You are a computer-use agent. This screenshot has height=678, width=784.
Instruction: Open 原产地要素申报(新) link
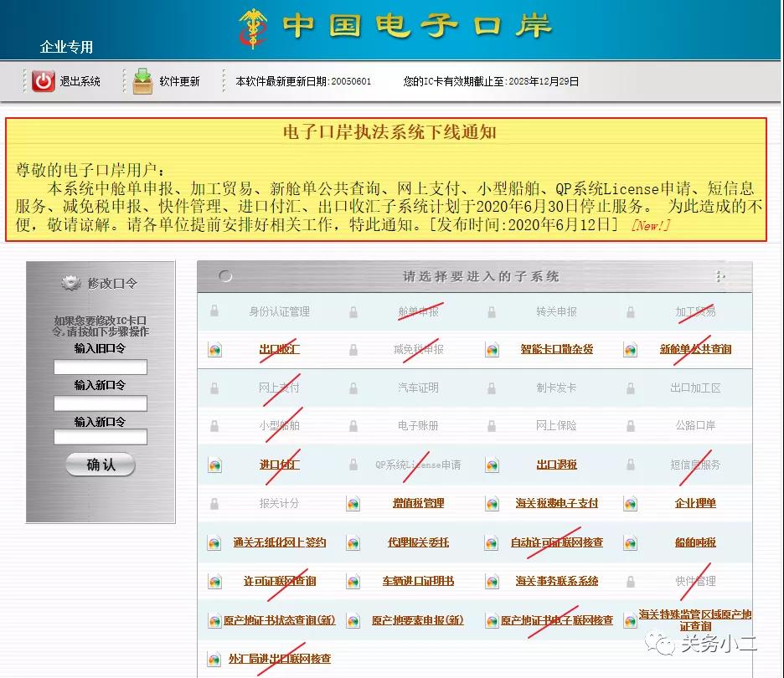(x=418, y=620)
